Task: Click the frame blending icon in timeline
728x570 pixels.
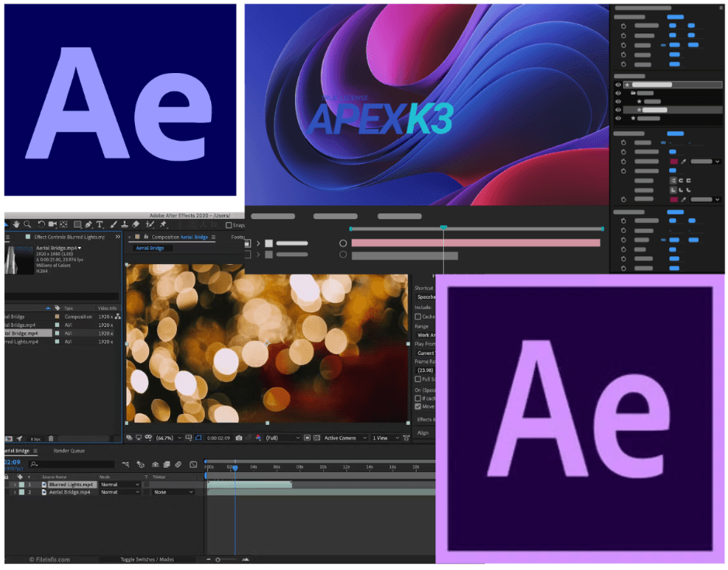Action: coord(167,464)
